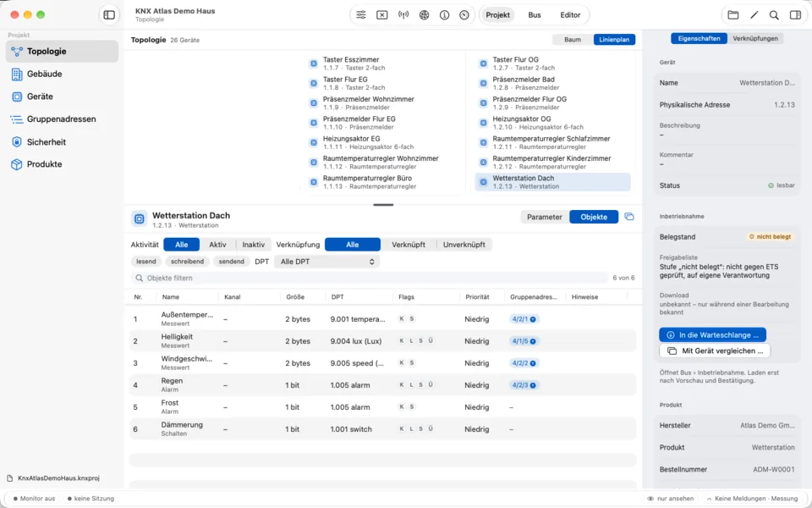Viewport: 812px width, 508px height.
Task: Switch to the Editor mode tab
Action: coord(570,15)
